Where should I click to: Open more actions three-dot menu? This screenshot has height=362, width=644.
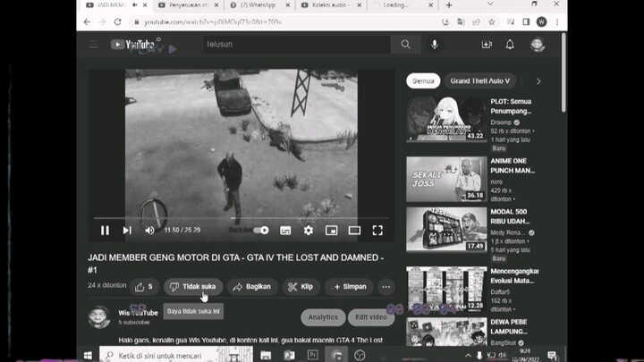tap(386, 287)
